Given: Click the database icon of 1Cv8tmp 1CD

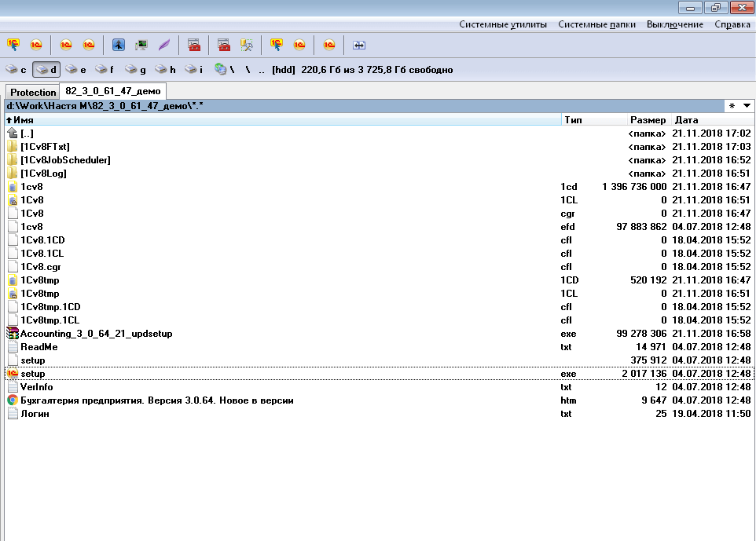Looking at the screenshot, I should [x=13, y=280].
